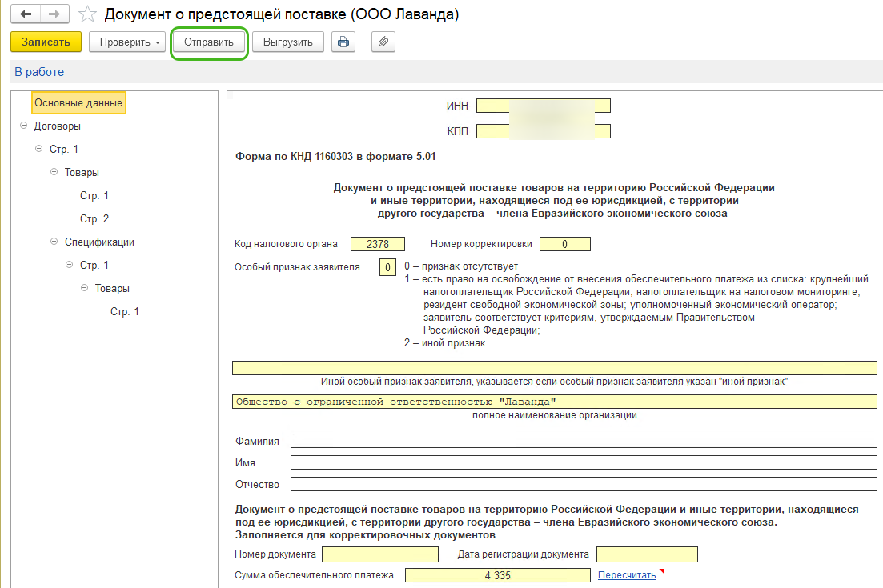
Task: Edit Код налогового органа field 2378
Action: click(x=378, y=244)
